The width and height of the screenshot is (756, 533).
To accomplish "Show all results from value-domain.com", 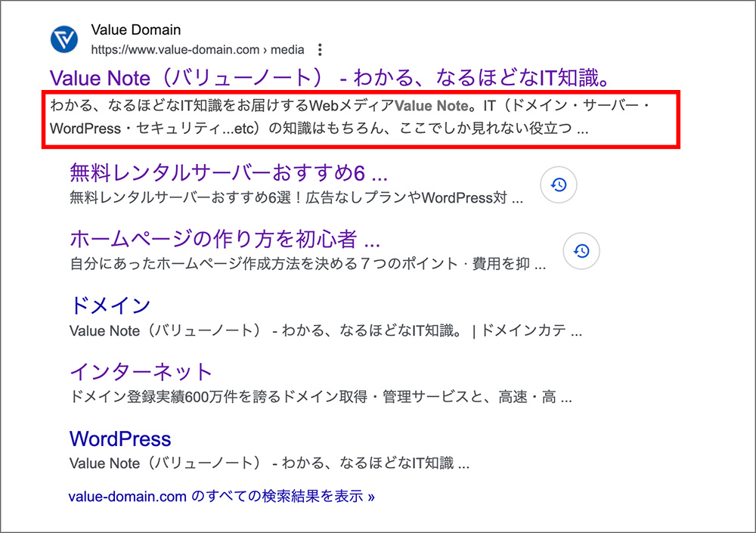I will (222, 497).
